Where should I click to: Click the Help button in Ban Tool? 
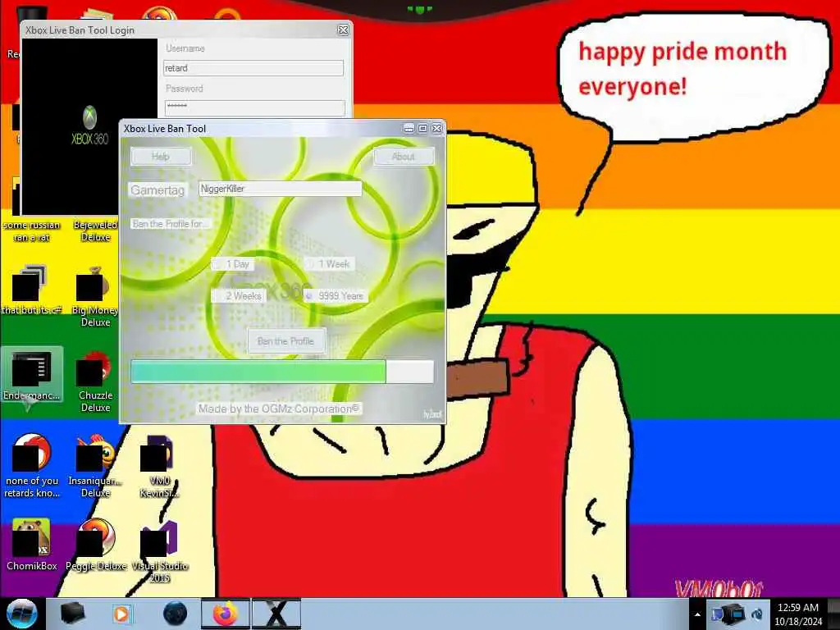tap(161, 157)
